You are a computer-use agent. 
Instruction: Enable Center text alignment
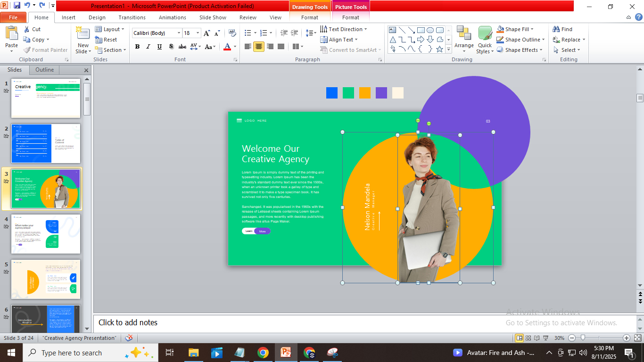(x=259, y=47)
